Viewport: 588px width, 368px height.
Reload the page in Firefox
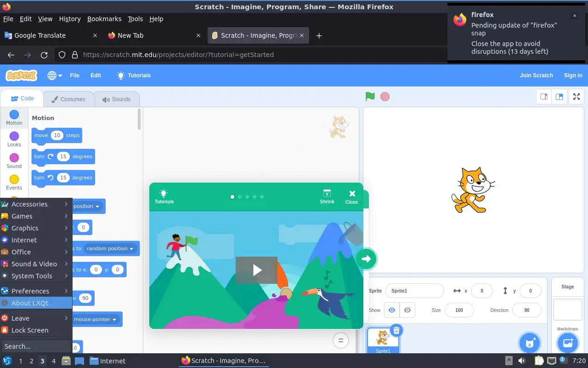(44, 55)
